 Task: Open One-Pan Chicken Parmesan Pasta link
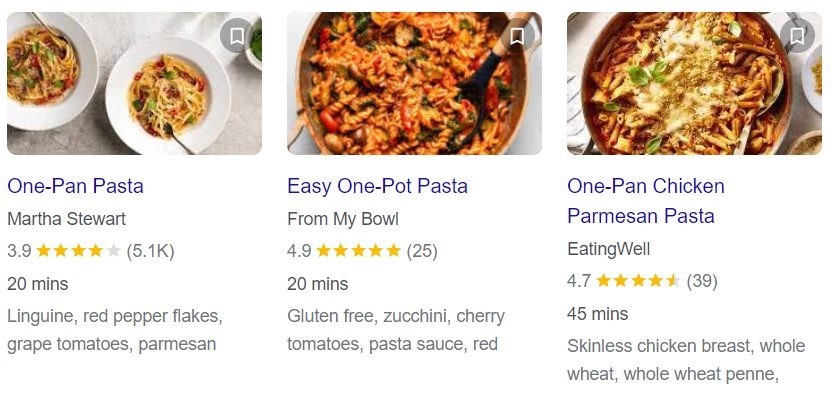pos(646,201)
